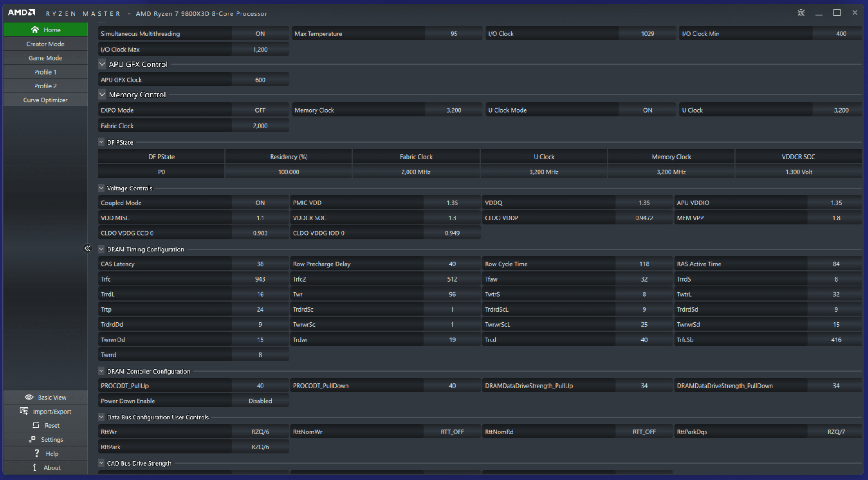
Task: Click the Row Cycle Time label
Action: pos(506,264)
